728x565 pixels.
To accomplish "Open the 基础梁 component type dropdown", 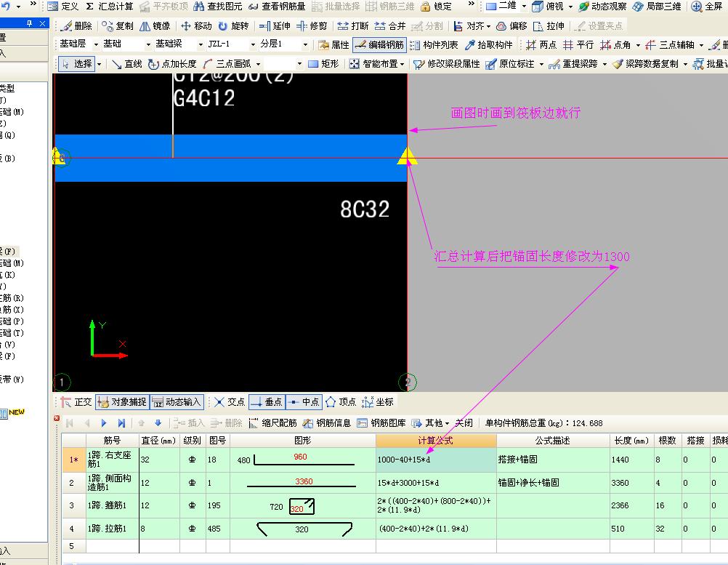I will 201,44.
